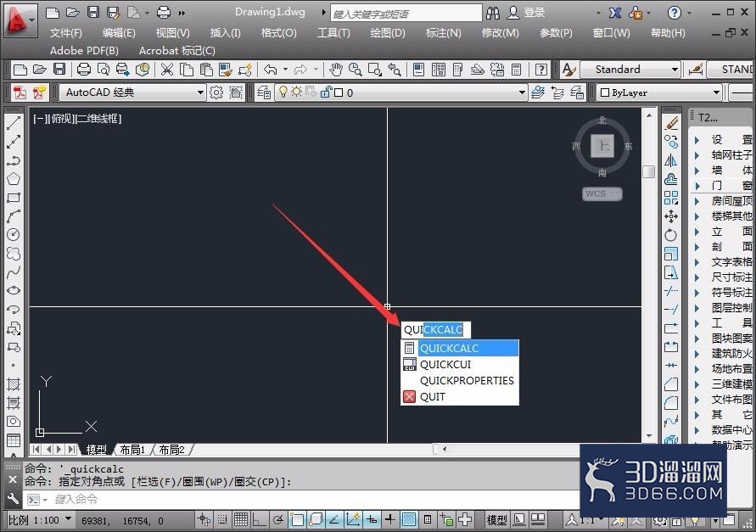Switch to the 布局1 tab

132,450
